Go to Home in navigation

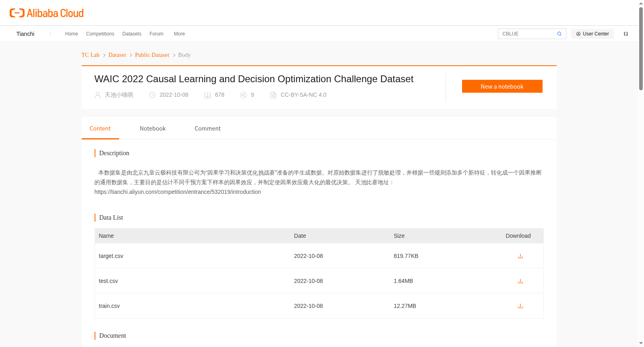pos(72,34)
